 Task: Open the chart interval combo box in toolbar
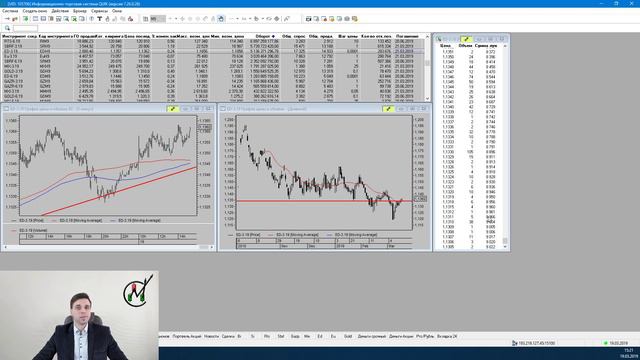click(158, 19)
